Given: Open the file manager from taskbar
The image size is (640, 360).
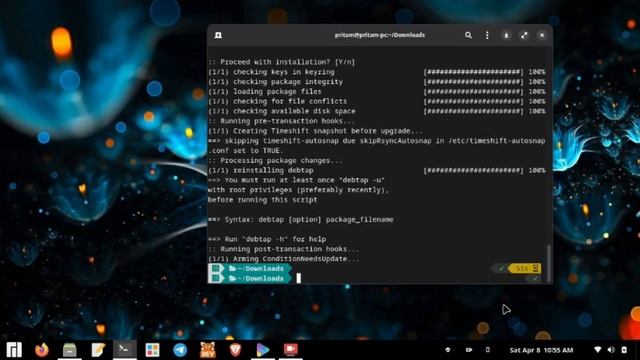Looking at the screenshot, I should 70,350.
